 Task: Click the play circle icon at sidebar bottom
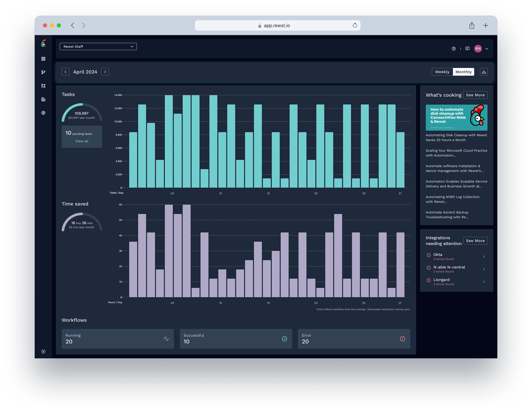coord(43,351)
